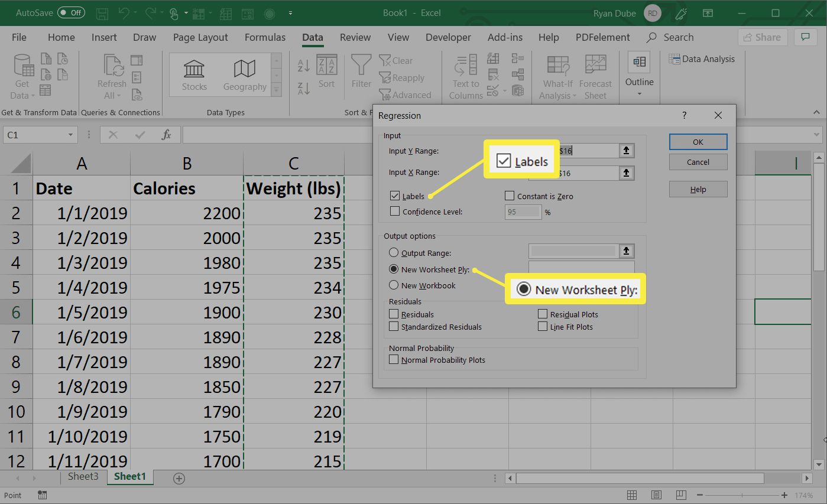Expand the Data Types gallery more arrow

point(276,90)
